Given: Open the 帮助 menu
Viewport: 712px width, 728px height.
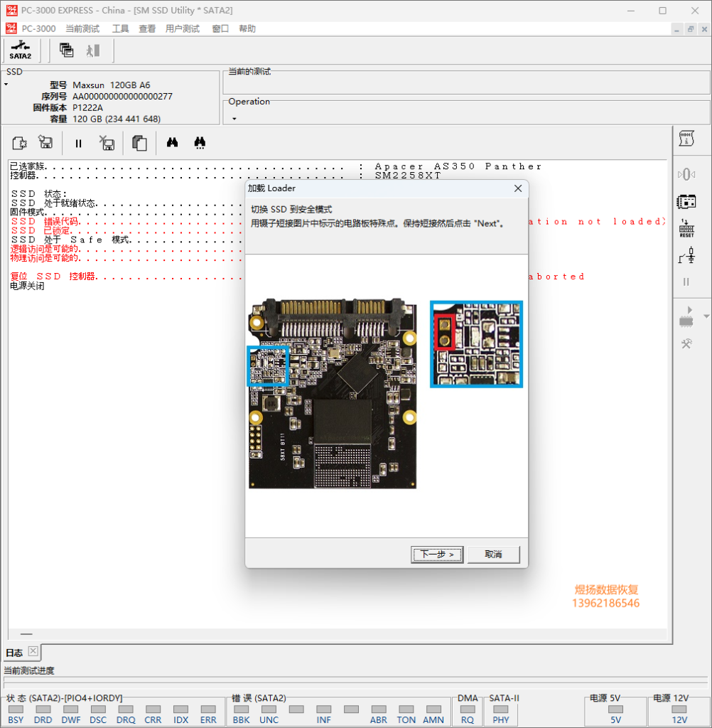Looking at the screenshot, I should click(247, 28).
